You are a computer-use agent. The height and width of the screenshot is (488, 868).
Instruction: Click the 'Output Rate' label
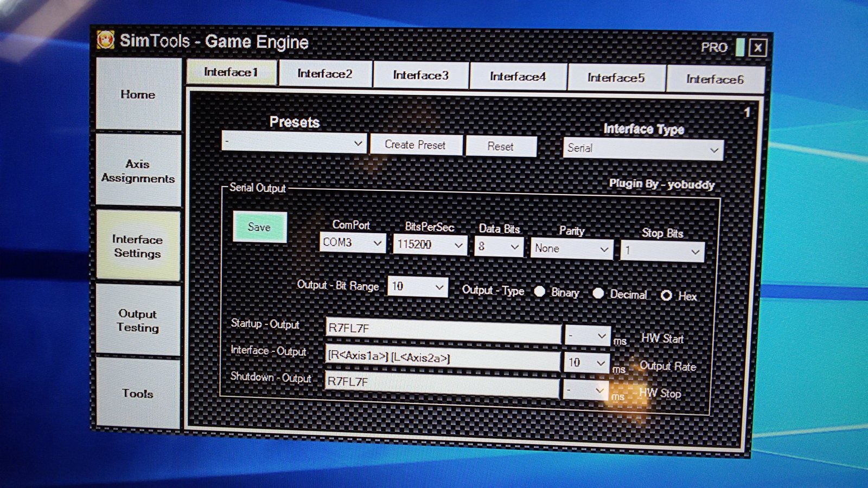[x=668, y=366]
